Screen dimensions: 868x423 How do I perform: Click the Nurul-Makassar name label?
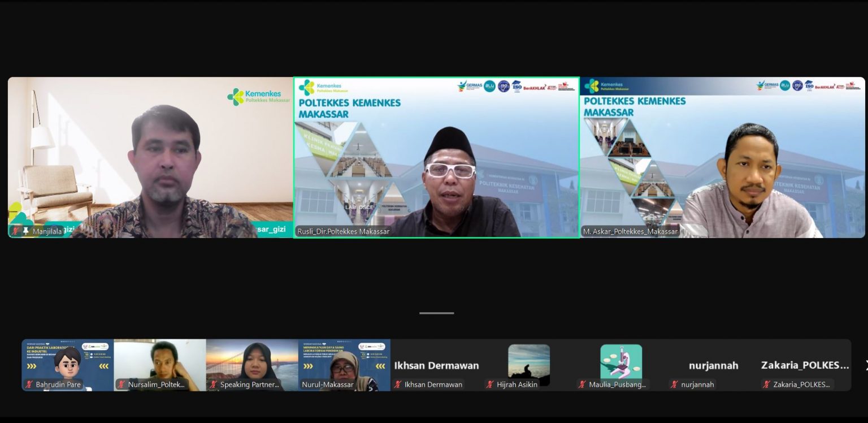point(327,385)
